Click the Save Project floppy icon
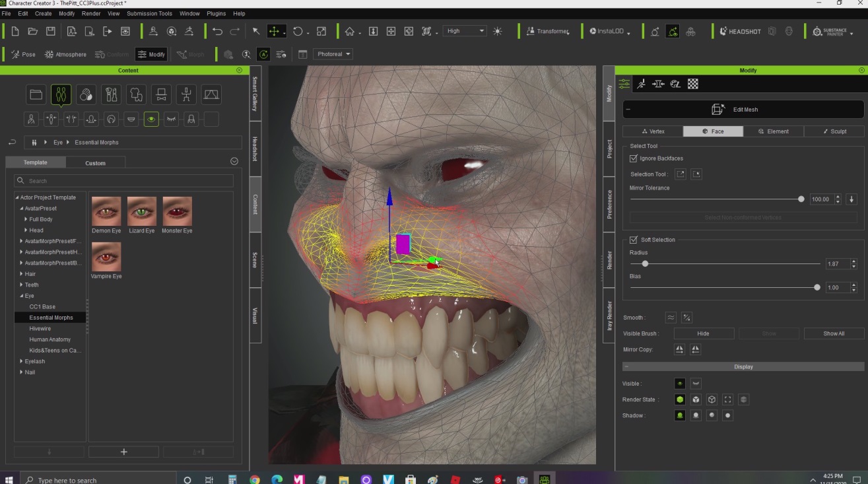This screenshot has height=484, width=868. 50,31
